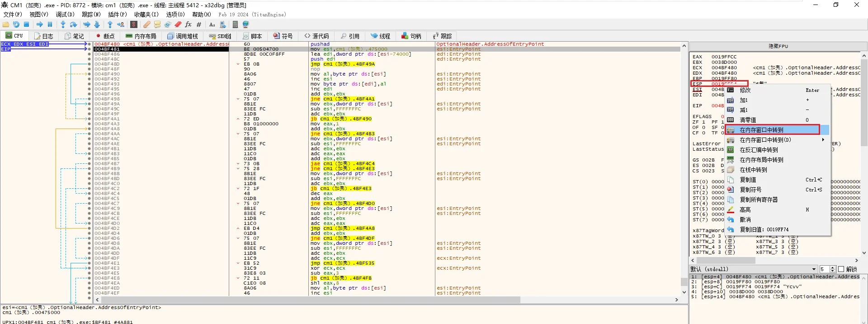Switch to the 符号 tab
Viewport: 868px width, 324px height.
coord(283,36)
